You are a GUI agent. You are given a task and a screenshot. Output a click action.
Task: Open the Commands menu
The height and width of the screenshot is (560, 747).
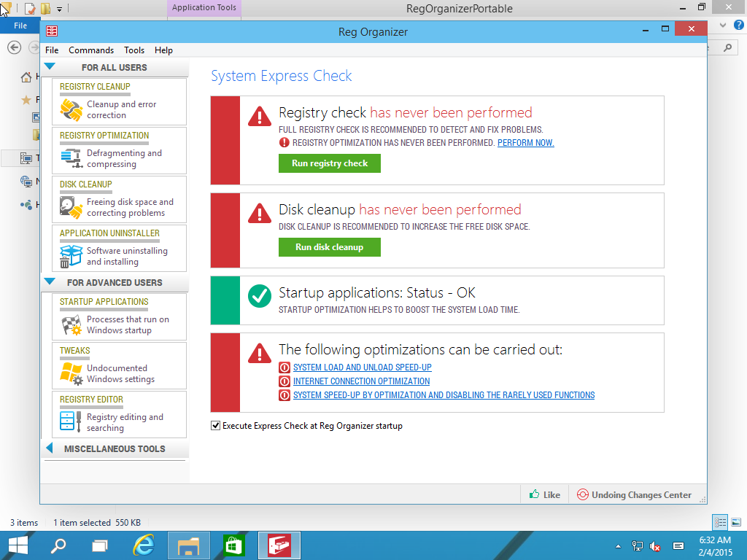coord(91,50)
